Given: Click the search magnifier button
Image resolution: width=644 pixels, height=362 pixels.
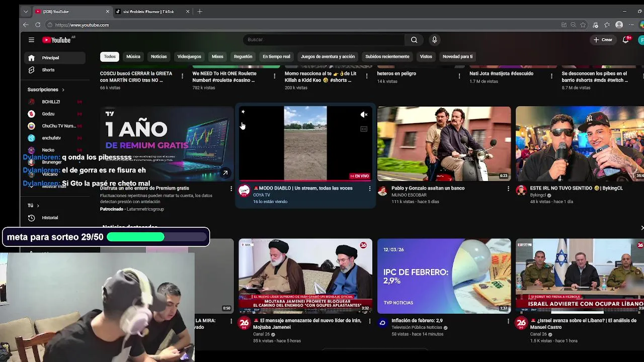Looking at the screenshot, I should click(414, 40).
